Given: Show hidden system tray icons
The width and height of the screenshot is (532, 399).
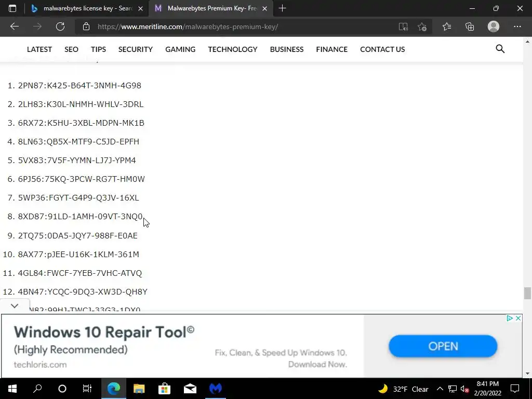Looking at the screenshot, I should coord(440,389).
